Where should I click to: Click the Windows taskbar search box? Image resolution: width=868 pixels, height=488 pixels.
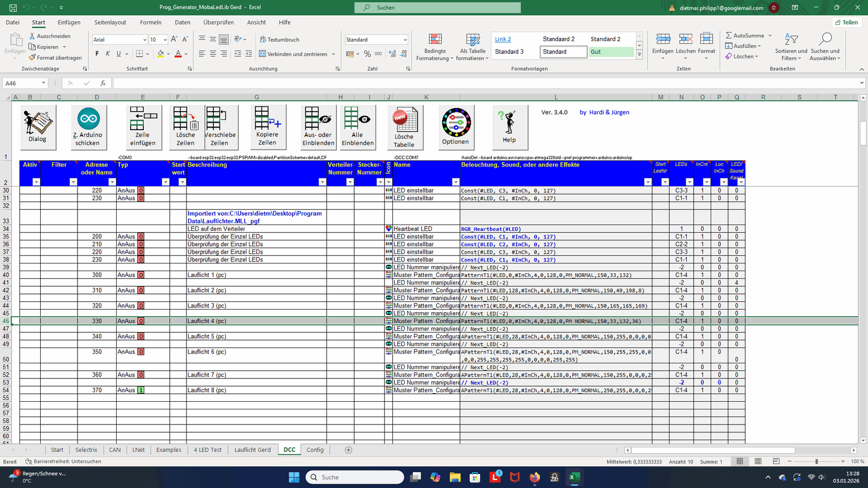click(355, 477)
